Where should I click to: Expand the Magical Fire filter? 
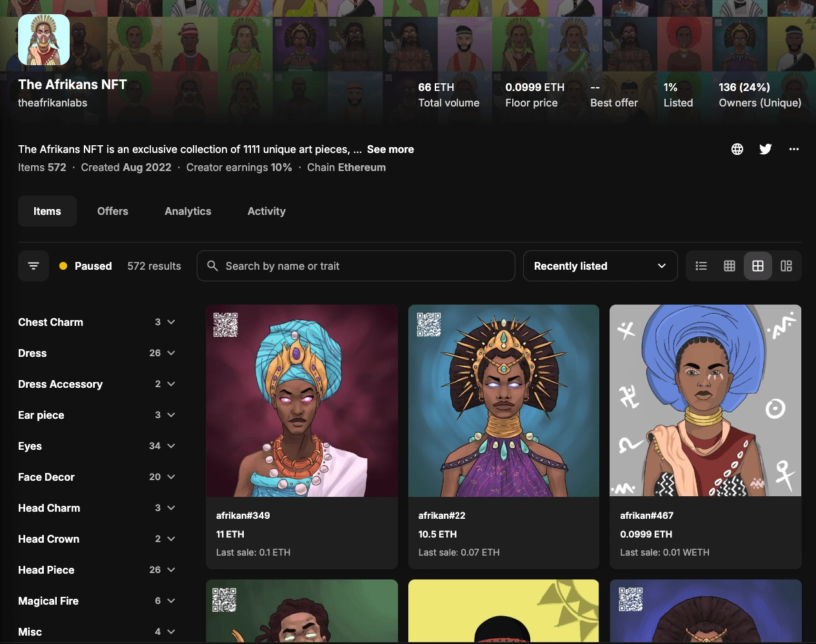pyautogui.click(x=97, y=601)
